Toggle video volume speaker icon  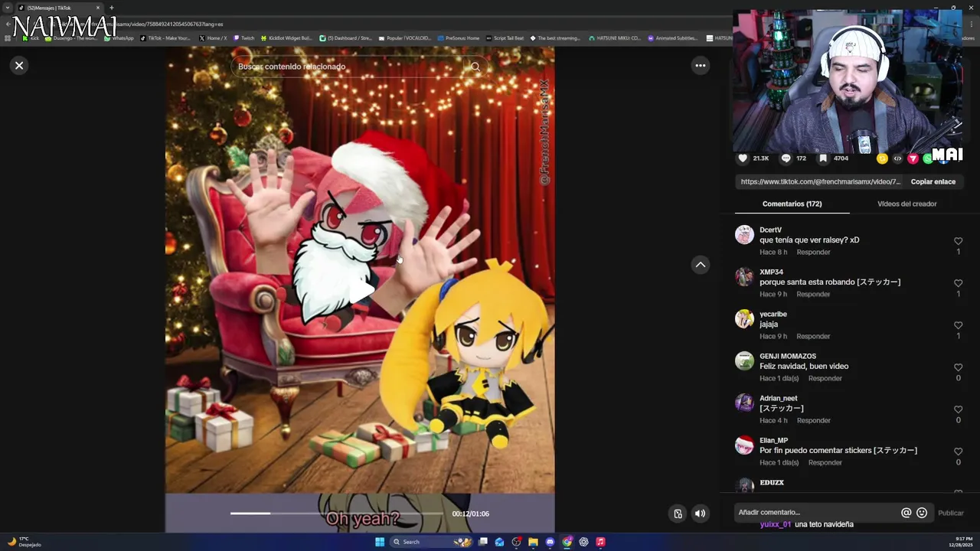[700, 514]
